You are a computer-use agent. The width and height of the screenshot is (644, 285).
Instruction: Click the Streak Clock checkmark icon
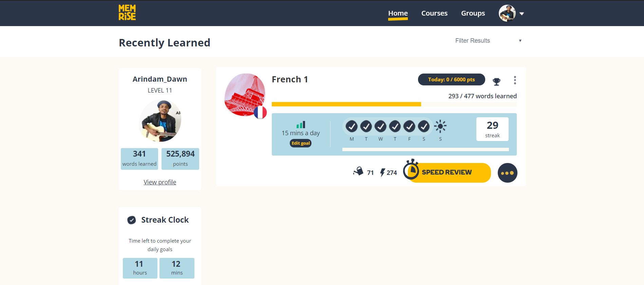click(132, 220)
